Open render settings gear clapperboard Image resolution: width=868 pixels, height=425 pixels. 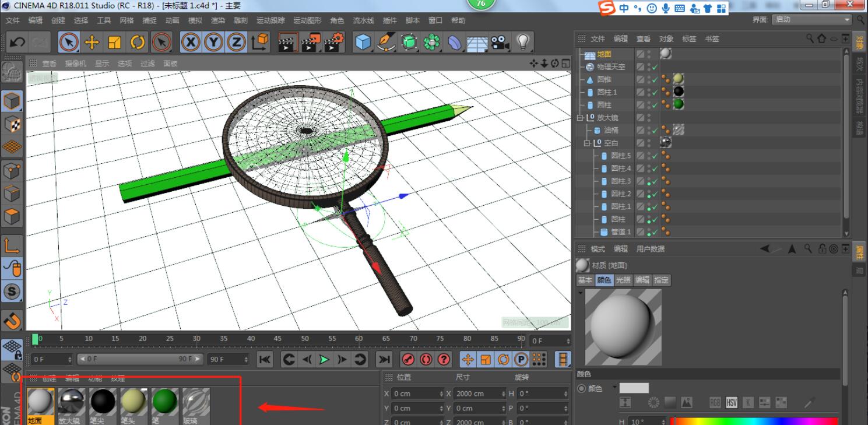tap(335, 42)
